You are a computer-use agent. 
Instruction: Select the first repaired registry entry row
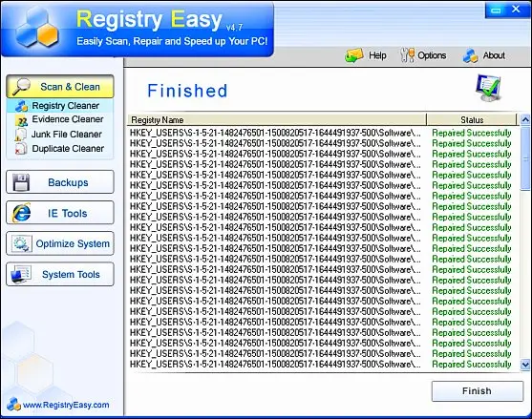click(x=321, y=133)
